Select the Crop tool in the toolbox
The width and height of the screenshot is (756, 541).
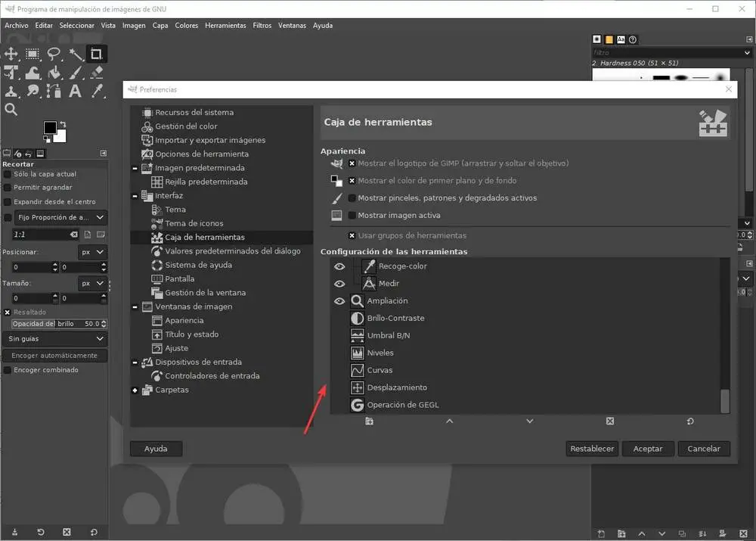(x=97, y=54)
